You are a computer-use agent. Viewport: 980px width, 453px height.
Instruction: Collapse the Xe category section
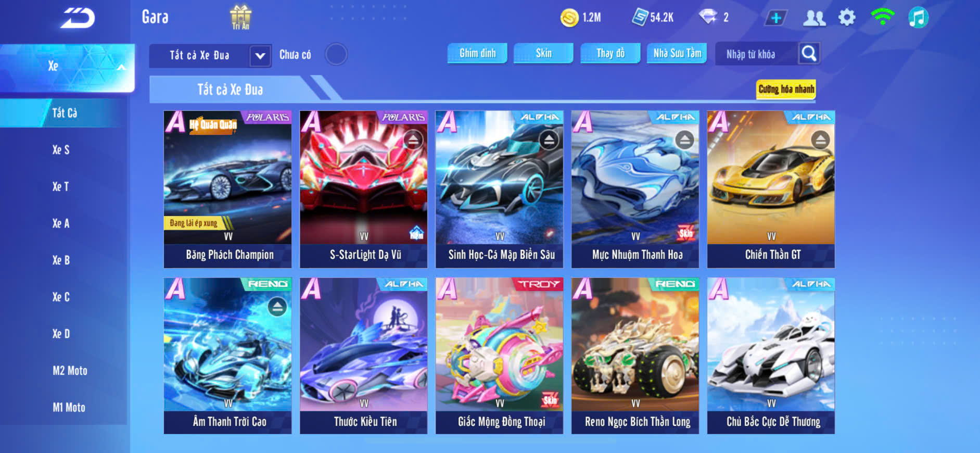121,67
